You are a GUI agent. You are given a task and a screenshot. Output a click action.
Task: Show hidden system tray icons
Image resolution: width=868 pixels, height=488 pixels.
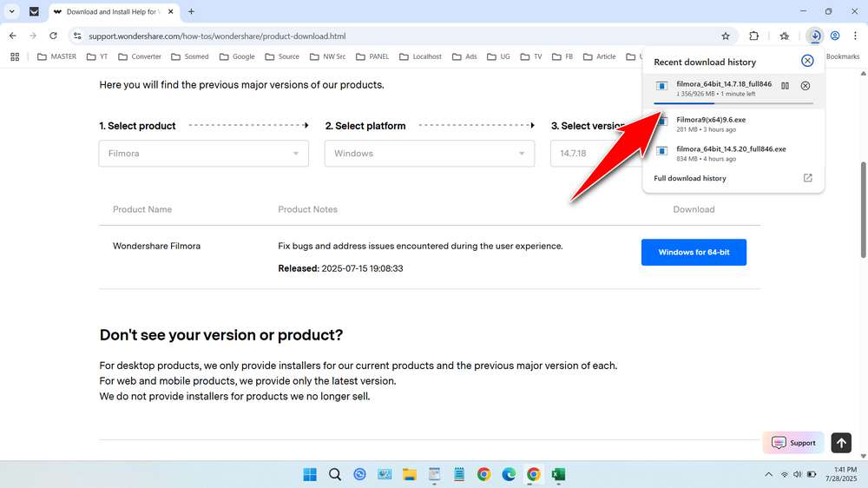tap(768, 474)
